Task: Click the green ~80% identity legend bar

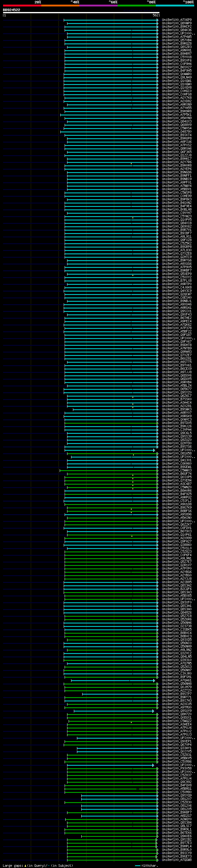Action: pos(137,6)
